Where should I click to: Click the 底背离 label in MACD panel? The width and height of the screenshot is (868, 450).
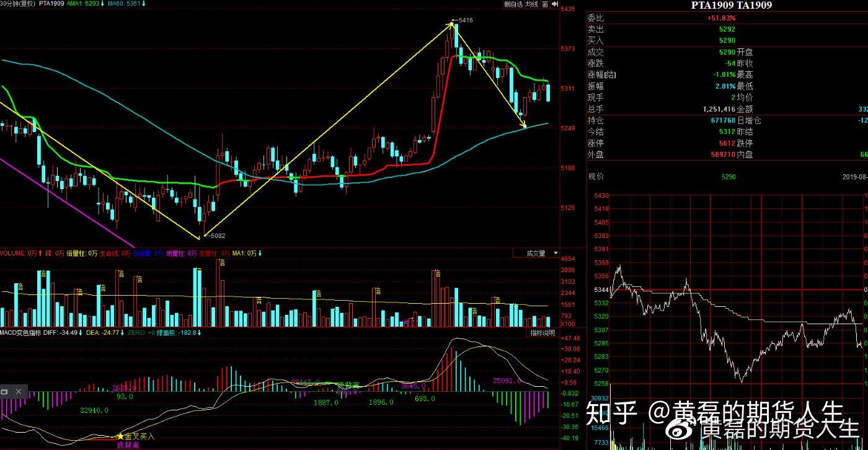tap(127, 445)
